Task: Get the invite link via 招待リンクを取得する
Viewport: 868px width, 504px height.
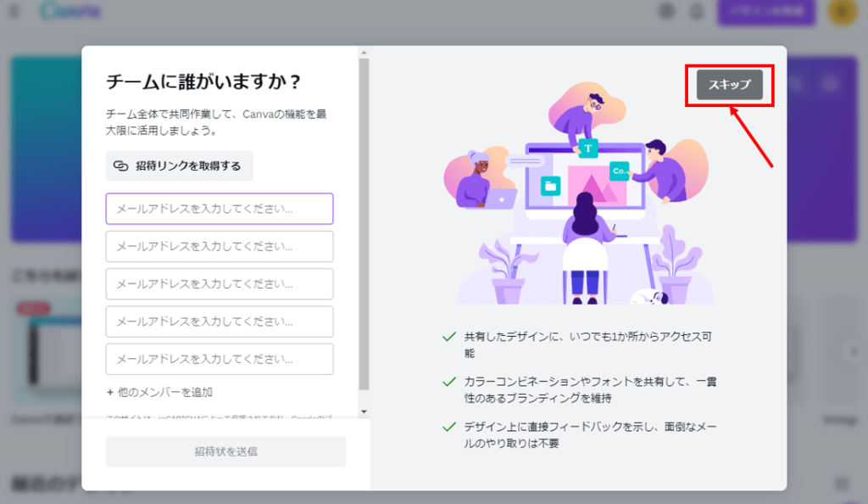Action: click(180, 165)
